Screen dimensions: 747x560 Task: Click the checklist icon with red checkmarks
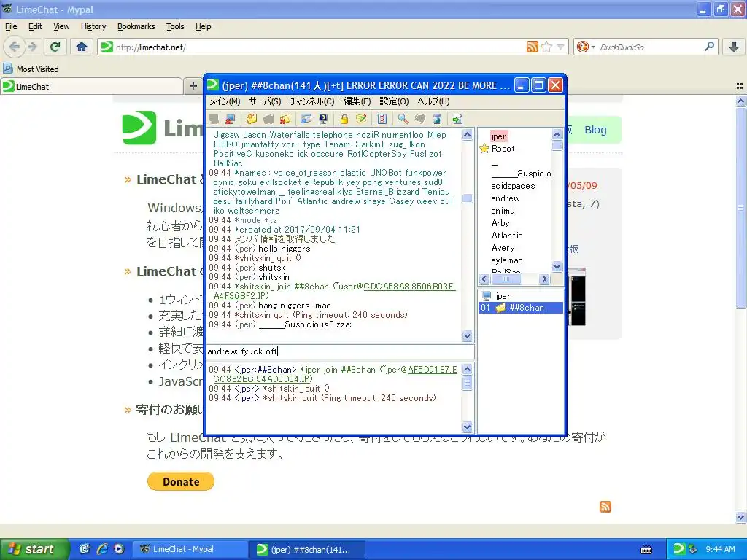click(x=382, y=119)
